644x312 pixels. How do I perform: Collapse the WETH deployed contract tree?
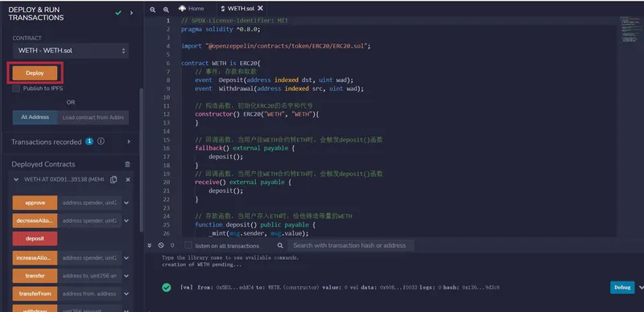click(x=16, y=180)
